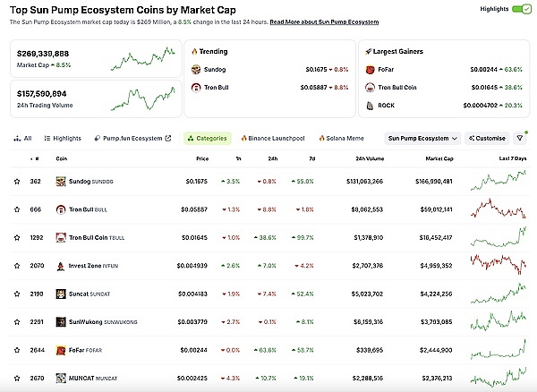Click the Market Cap chart card
The image size is (537, 392).
click(94, 58)
